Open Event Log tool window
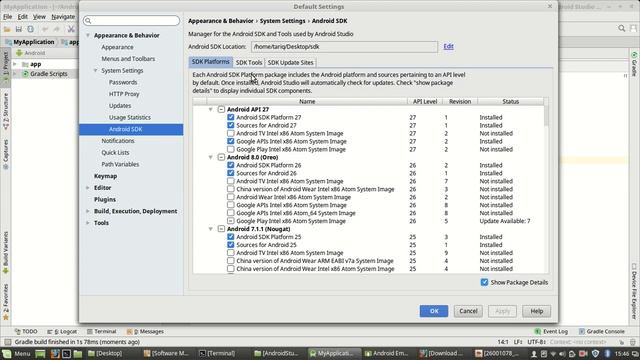 [551, 331]
